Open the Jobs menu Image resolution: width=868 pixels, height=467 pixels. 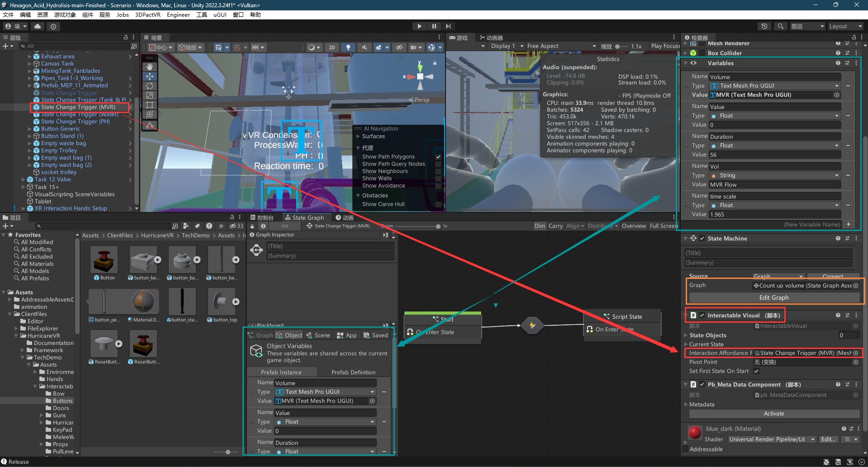click(x=123, y=14)
